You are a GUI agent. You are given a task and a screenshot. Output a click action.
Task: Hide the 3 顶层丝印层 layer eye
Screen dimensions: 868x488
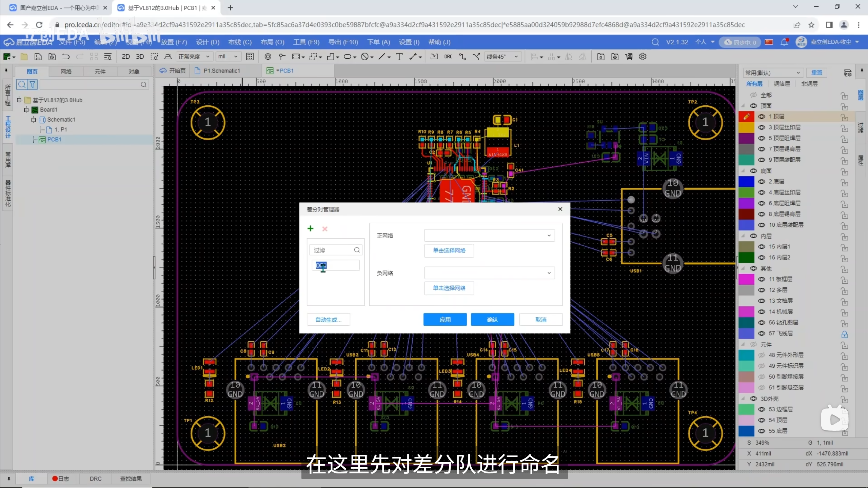pyautogui.click(x=762, y=127)
